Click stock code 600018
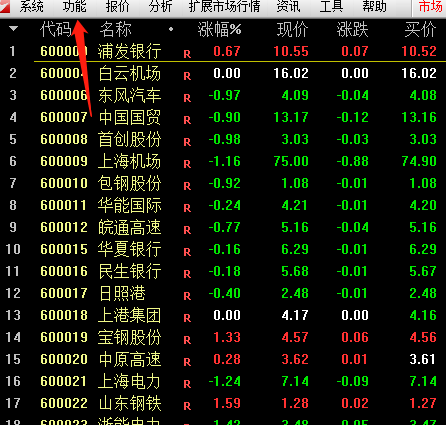 [x=64, y=315]
